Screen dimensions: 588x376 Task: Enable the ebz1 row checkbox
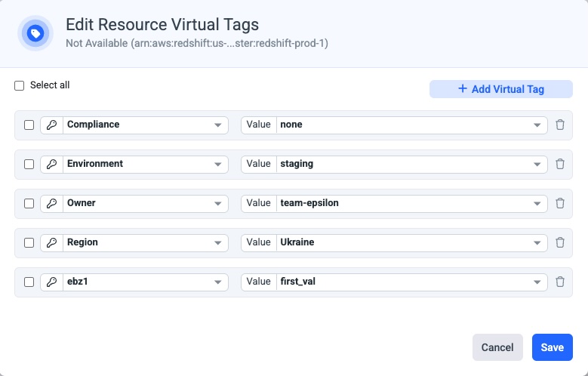click(x=29, y=282)
